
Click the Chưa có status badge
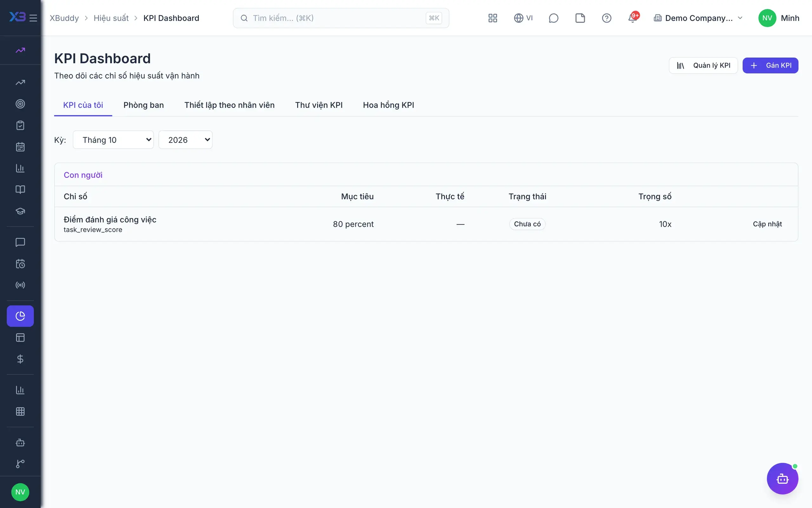[527, 224]
